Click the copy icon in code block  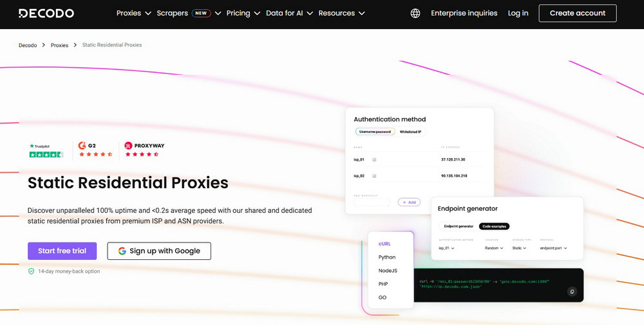[x=572, y=291]
